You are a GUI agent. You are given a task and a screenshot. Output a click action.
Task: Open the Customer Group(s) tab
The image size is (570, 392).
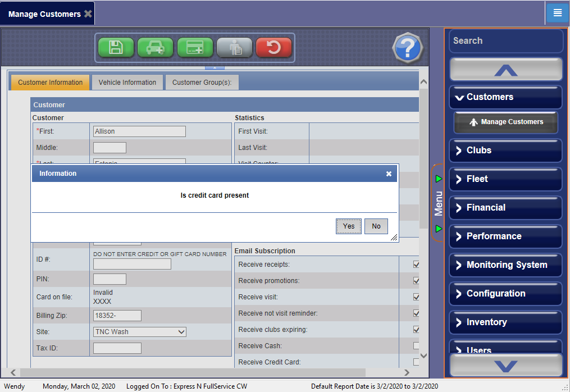coord(202,83)
